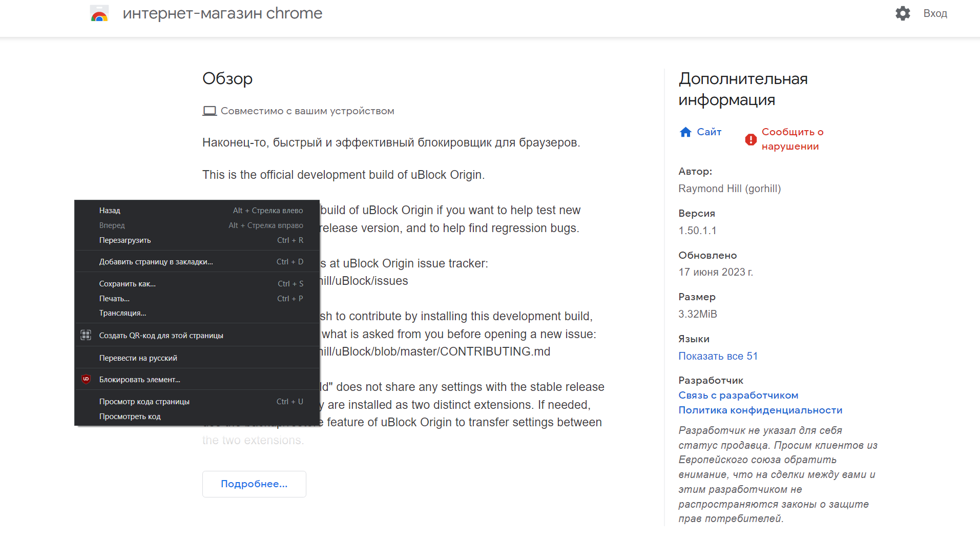980x540 pixels.
Task: Click the Наконец-то, быстрый и эффективный description
Action: pyautogui.click(x=391, y=142)
